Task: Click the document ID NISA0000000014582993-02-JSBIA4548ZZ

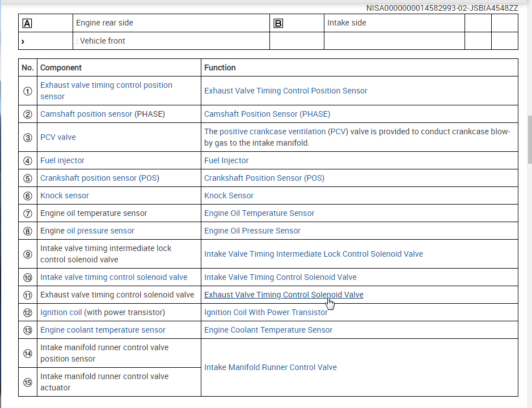Action: (x=442, y=8)
